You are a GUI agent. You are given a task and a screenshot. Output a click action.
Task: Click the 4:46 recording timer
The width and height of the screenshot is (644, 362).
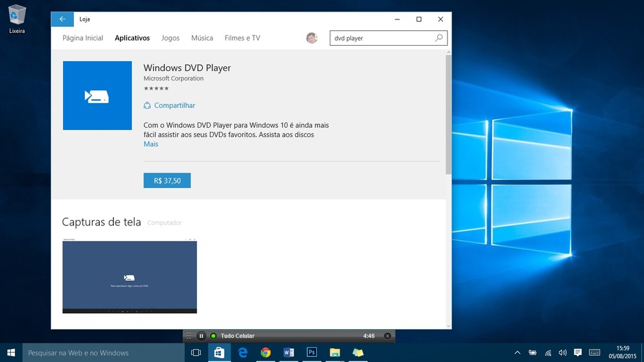pyautogui.click(x=369, y=336)
